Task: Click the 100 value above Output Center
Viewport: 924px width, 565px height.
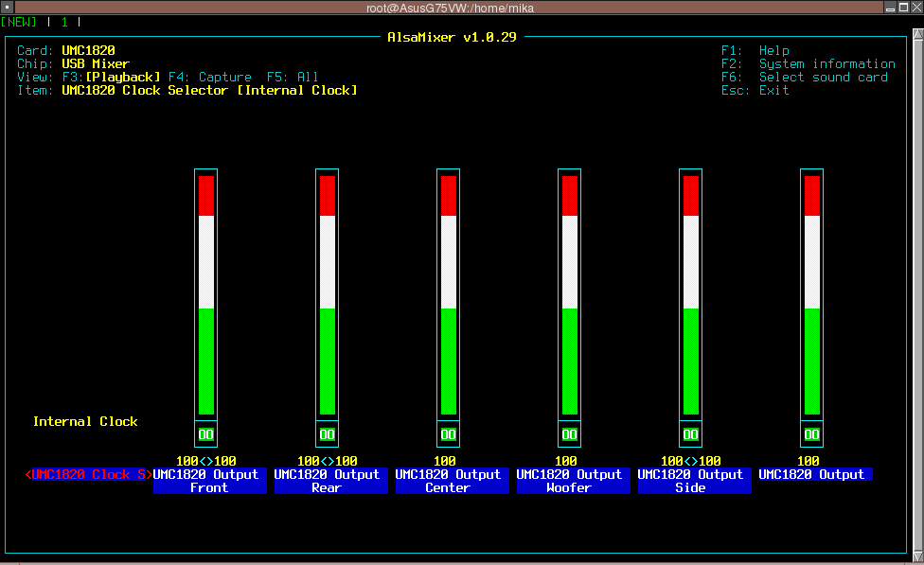Action: (445, 461)
